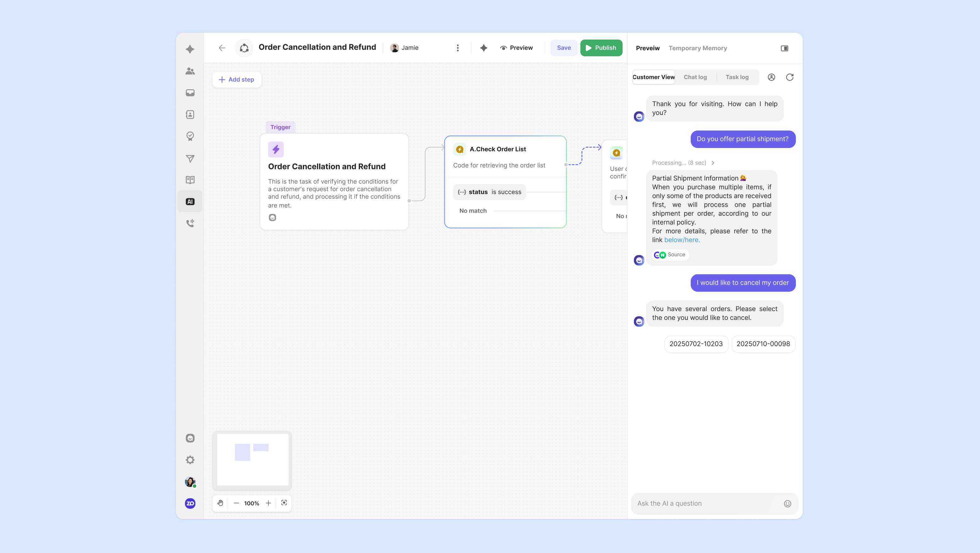The image size is (980, 553).
Task: Open the user profile avatar in sidebar
Action: [190, 482]
